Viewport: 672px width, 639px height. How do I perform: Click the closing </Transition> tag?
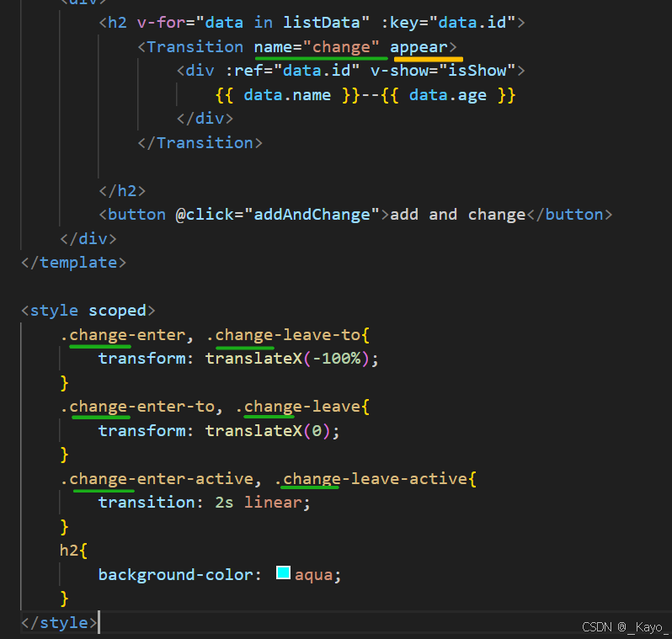[200, 143]
